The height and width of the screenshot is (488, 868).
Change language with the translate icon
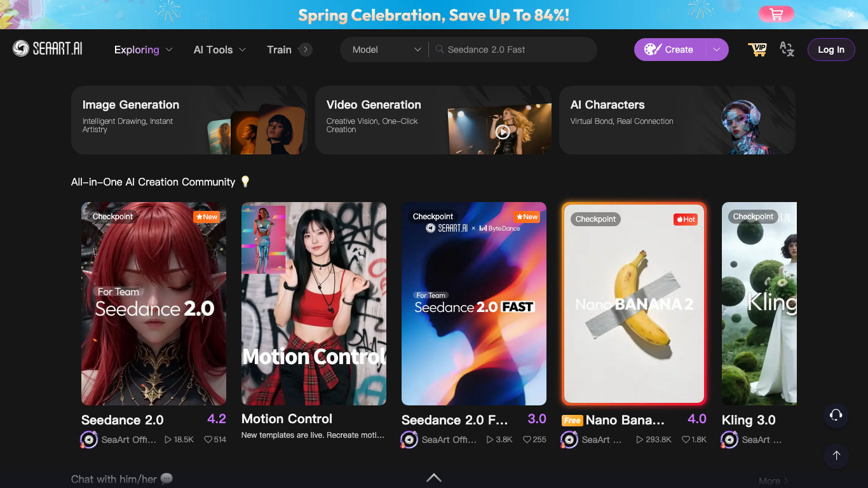(x=787, y=50)
